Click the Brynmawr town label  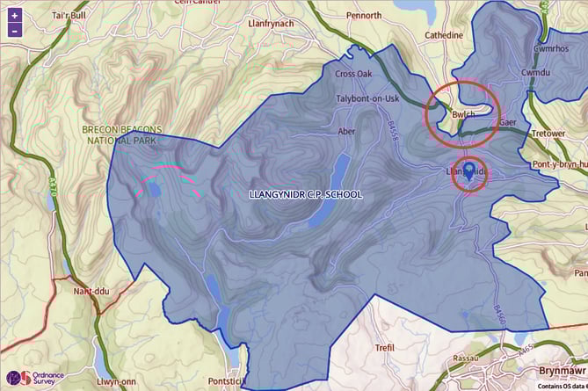click(563, 371)
